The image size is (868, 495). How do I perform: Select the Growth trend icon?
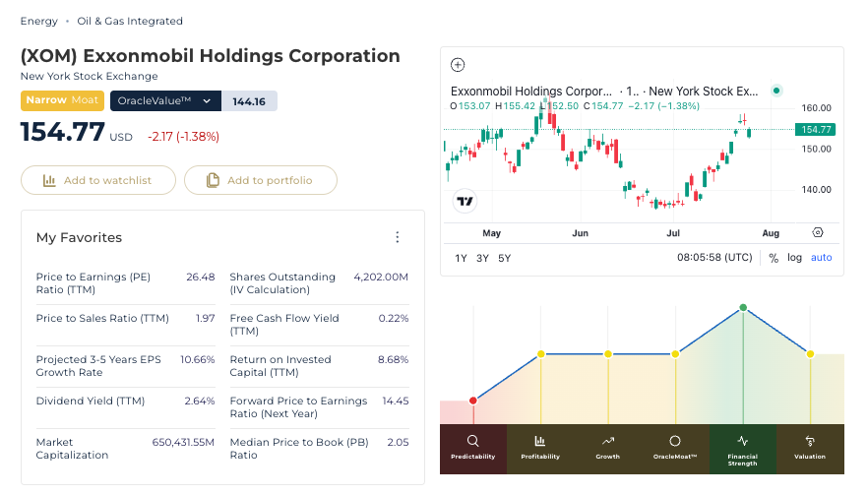[608, 441]
